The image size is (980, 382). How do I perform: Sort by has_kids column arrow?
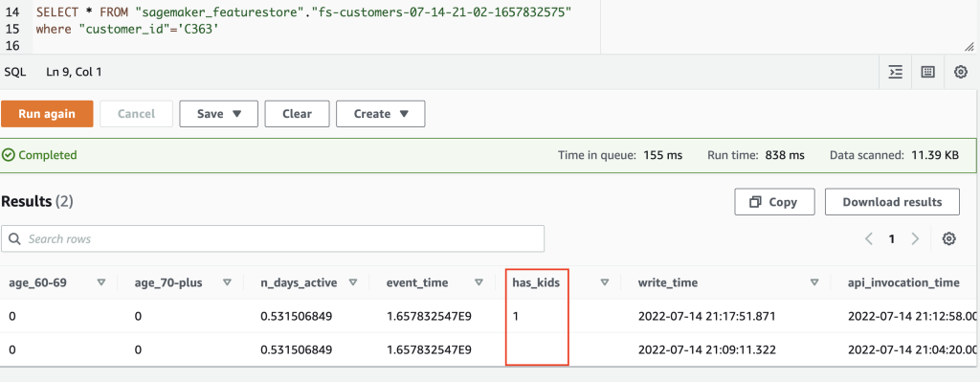605,282
